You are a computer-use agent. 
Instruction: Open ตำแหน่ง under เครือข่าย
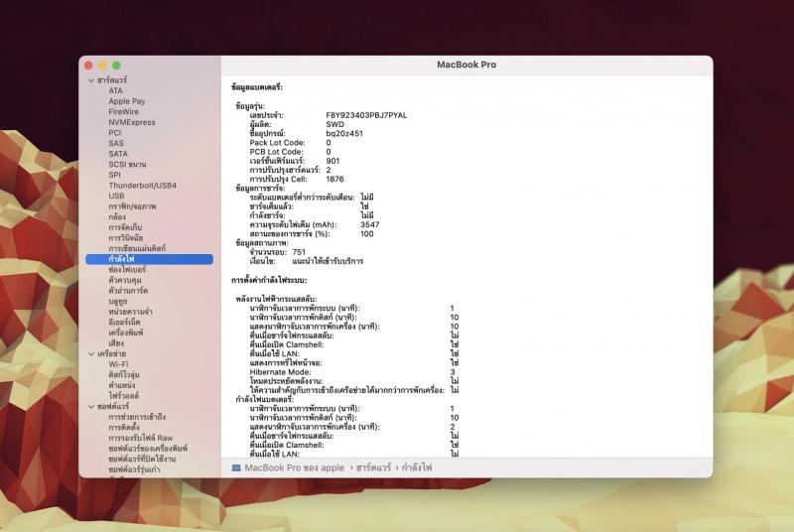click(x=121, y=385)
